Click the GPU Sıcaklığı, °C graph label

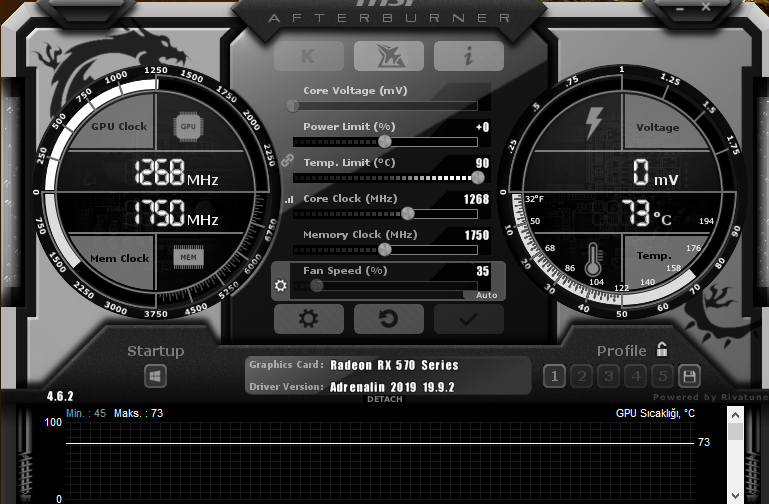pyautogui.click(x=655, y=413)
